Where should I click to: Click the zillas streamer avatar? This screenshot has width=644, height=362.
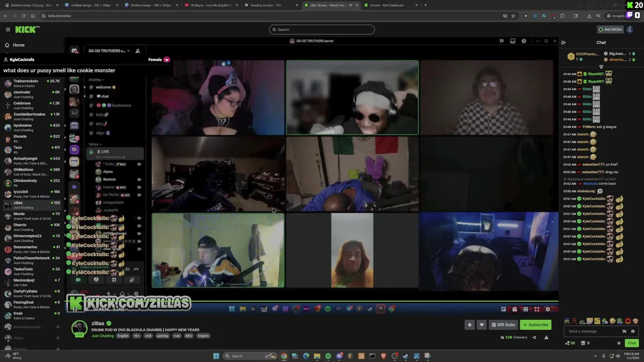(x=79, y=328)
